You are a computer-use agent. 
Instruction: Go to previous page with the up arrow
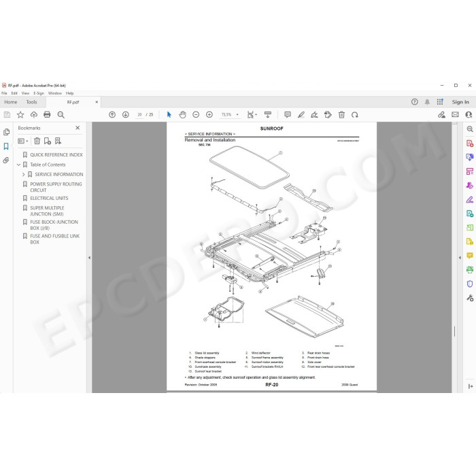point(112,115)
